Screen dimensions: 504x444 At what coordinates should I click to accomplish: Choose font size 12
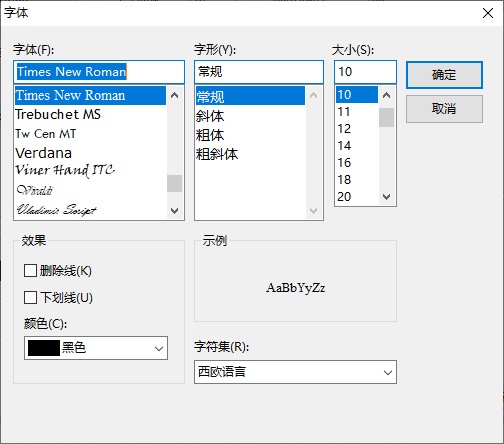(357, 129)
